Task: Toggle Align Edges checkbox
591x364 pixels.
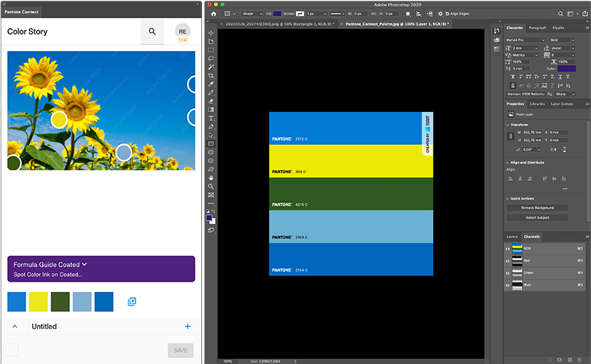Action: click(447, 14)
